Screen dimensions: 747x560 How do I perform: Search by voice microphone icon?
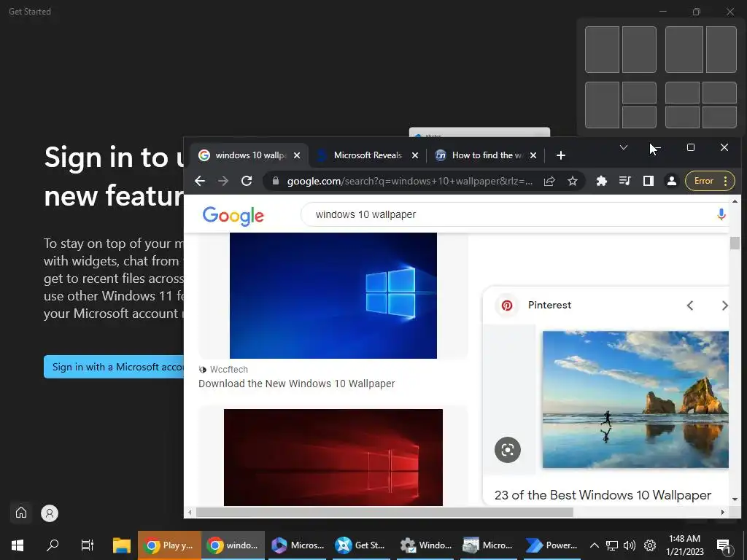point(721,214)
